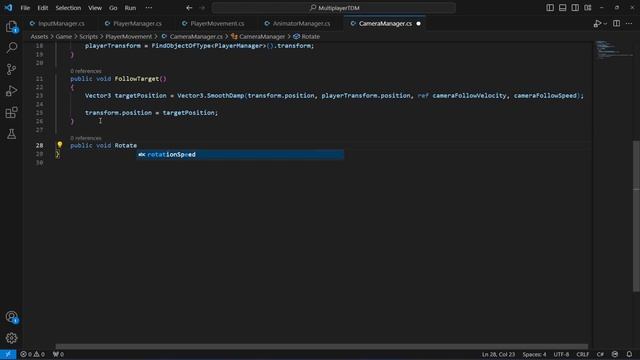Expand the overflow menu ellipsis in menu bar
Image resolution: width=640 pixels, height=360 pixels.
(149, 8)
